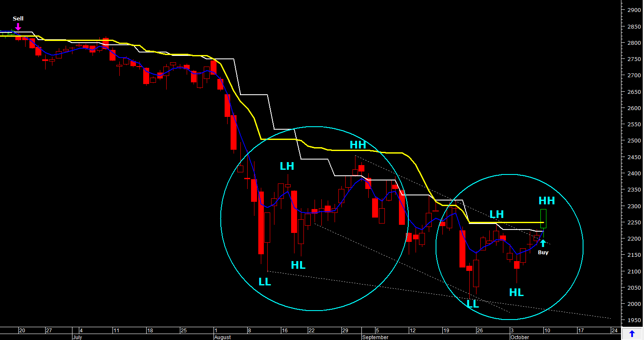Click date tick 17 on the time axis

(x=580, y=330)
